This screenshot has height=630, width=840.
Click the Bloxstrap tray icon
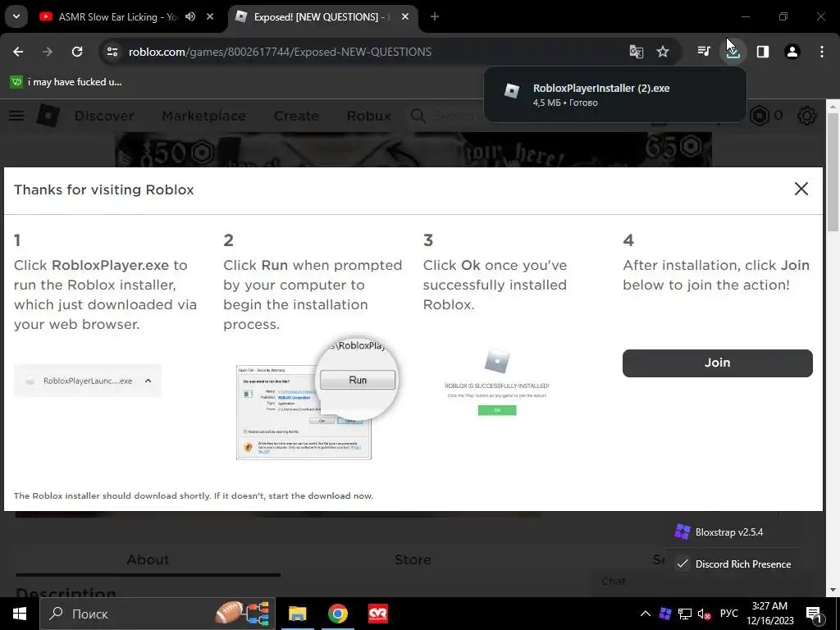click(665, 614)
